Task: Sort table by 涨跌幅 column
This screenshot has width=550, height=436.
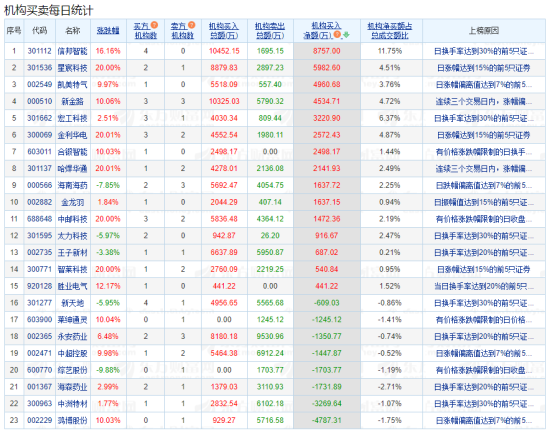Action: tap(108, 31)
